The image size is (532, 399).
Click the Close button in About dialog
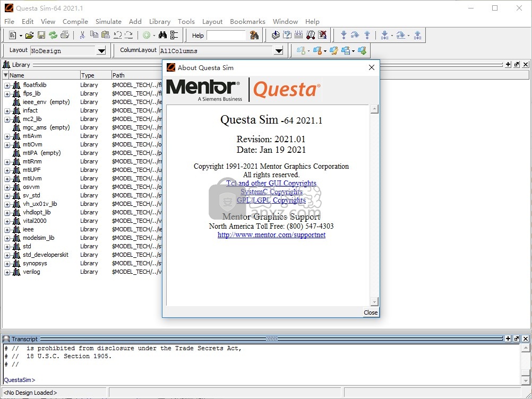pyautogui.click(x=371, y=312)
